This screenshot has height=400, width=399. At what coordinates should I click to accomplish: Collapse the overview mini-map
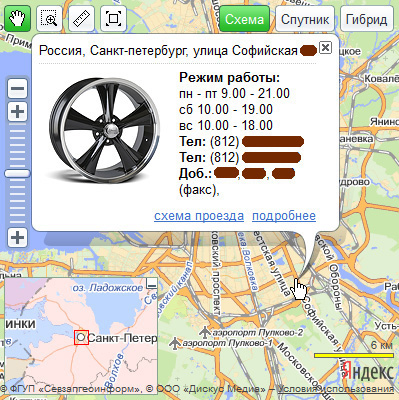click(x=152, y=284)
